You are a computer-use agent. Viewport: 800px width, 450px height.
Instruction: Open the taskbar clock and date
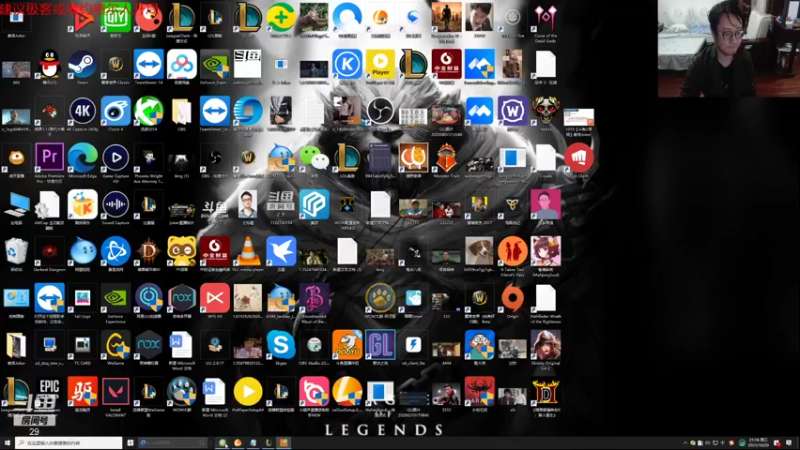(x=758, y=443)
